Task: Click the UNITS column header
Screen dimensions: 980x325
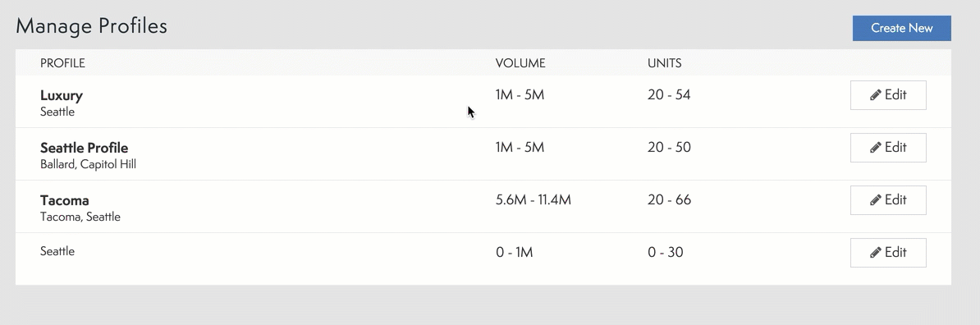Action: [664, 63]
